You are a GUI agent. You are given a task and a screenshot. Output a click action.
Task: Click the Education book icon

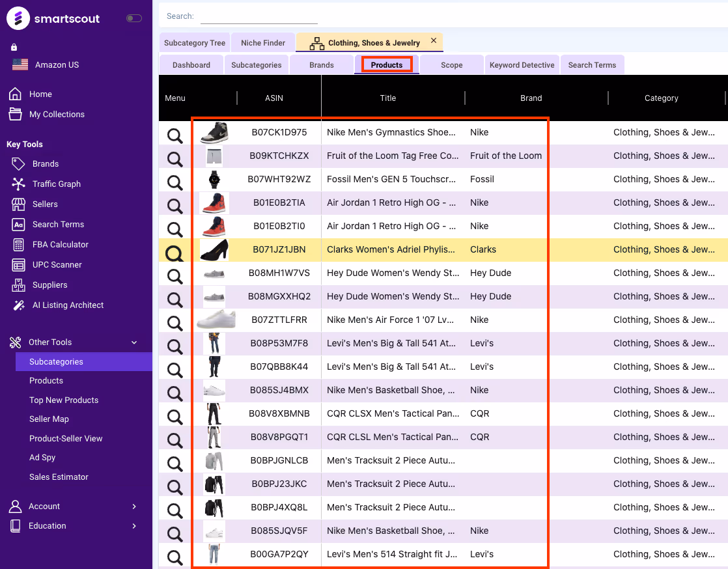coord(16,526)
